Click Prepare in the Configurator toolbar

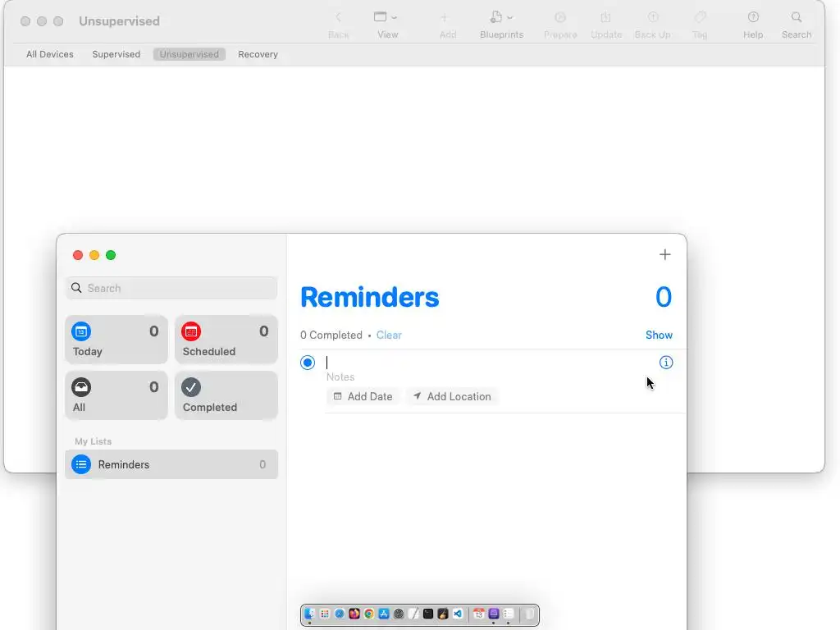point(560,25)
